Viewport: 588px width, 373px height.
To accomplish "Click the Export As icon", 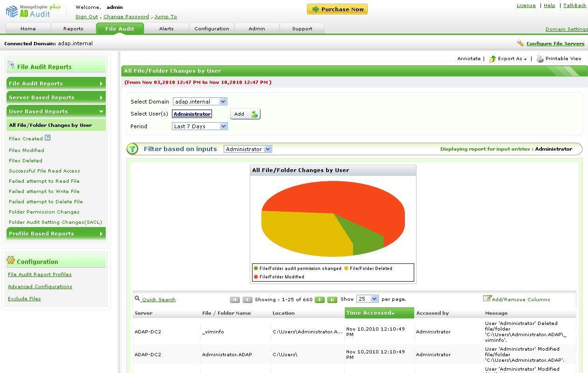I will tap(492, 59).
